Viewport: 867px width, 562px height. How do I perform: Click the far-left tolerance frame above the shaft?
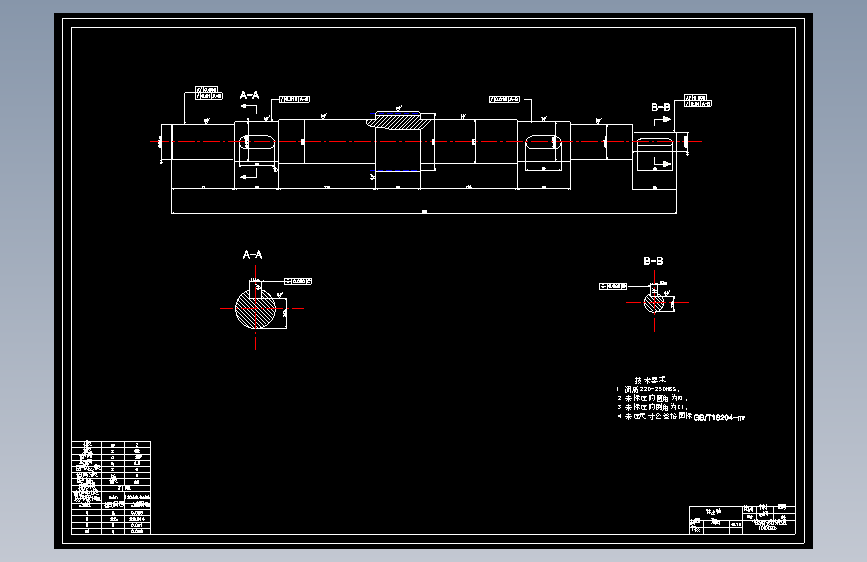209,93
